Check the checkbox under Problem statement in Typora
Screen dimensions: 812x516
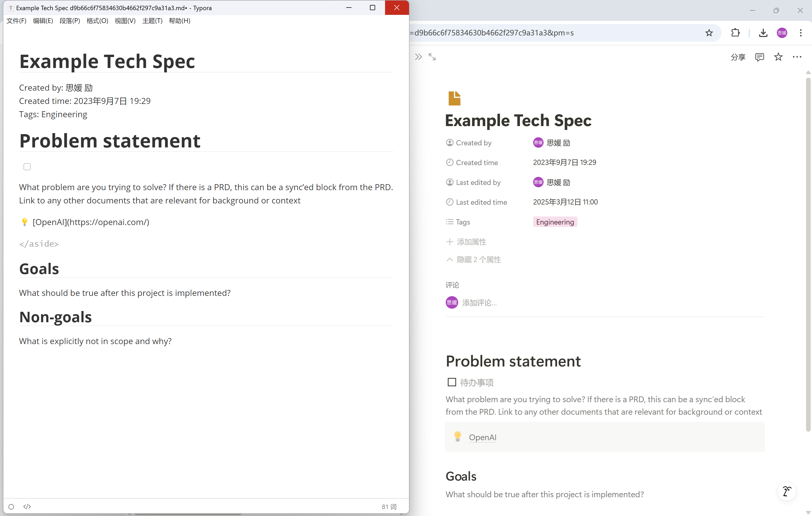point(27,167)
